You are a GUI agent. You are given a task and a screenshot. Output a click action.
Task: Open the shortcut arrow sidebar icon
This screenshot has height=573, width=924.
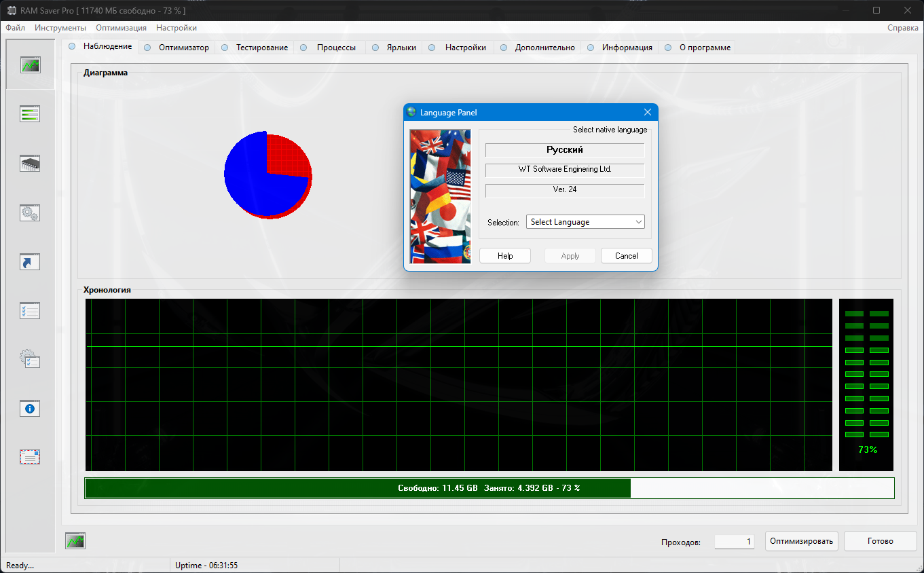click(30, 262)
